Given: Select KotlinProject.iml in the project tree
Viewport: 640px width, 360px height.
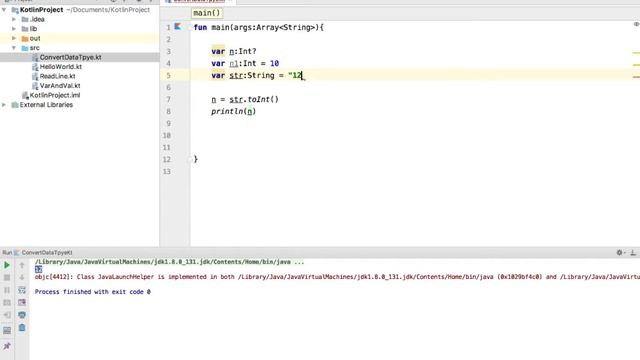Looking at the screenshot, I should pos(55,96).
